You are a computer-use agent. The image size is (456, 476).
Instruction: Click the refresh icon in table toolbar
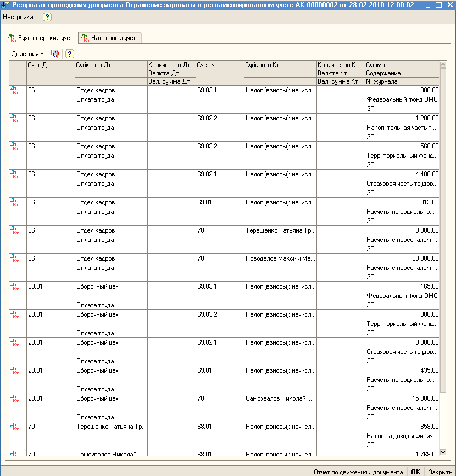(x=55, y=54)
